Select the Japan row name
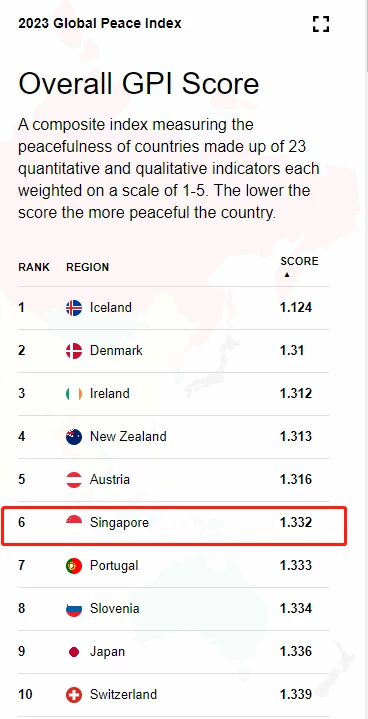Image resolution: width=368 pixels, height=719 pixels. pyautogui.click(x=107, y=652)
